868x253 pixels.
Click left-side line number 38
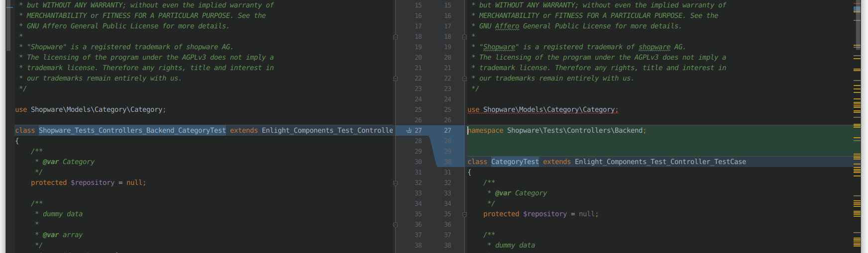[x=418, y=245]
